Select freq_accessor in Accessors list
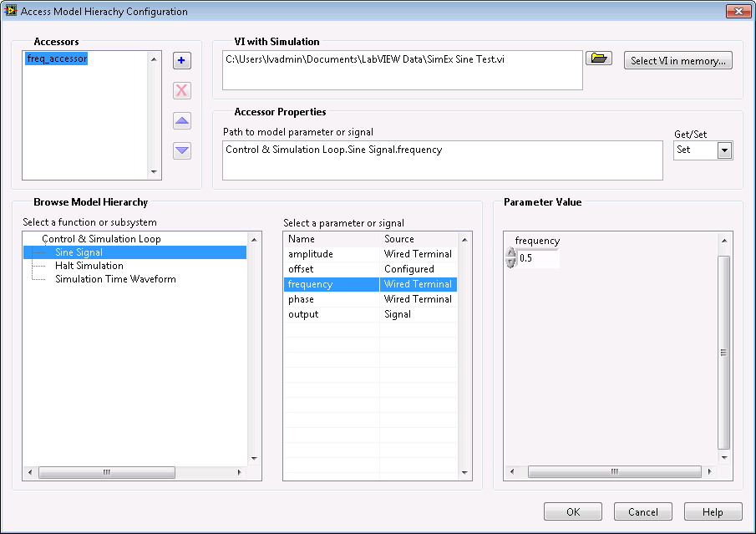Viewport: 756px width, 534px height. coord(57,59)
